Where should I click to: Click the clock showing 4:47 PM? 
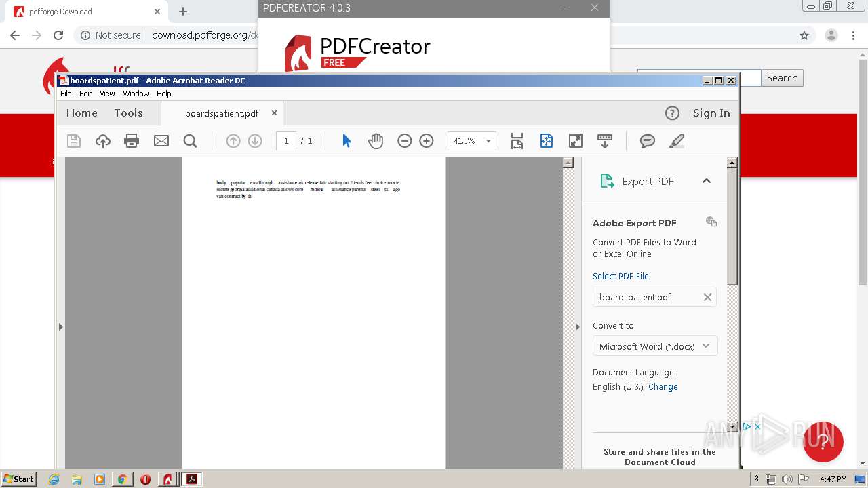point(833,479)
